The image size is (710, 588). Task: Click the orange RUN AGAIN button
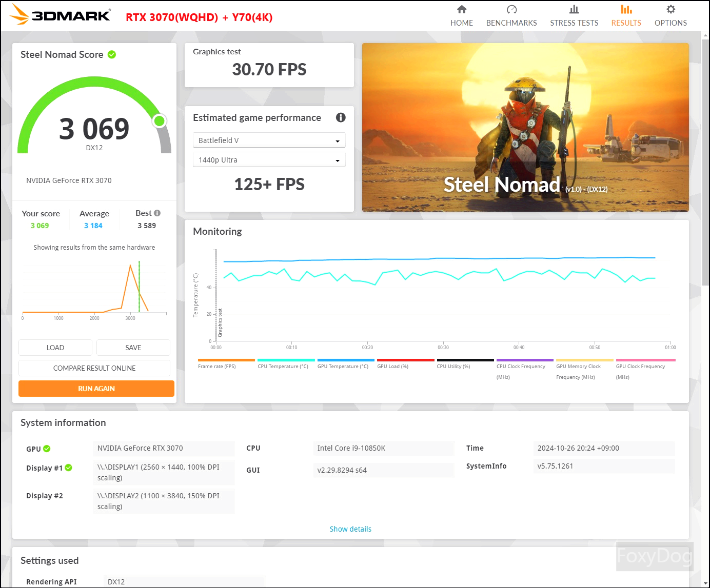pyautogui.click(x=96, y=389)
